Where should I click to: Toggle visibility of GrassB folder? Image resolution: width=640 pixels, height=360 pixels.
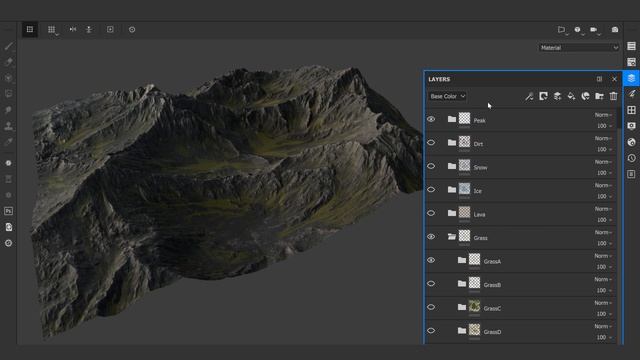point(431,284)
